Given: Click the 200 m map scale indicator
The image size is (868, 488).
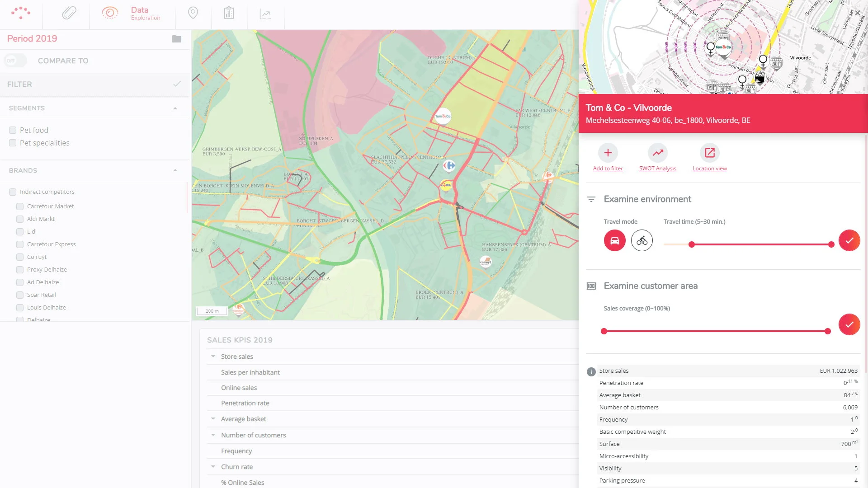Looking at the screenshot, I should 212,311.
